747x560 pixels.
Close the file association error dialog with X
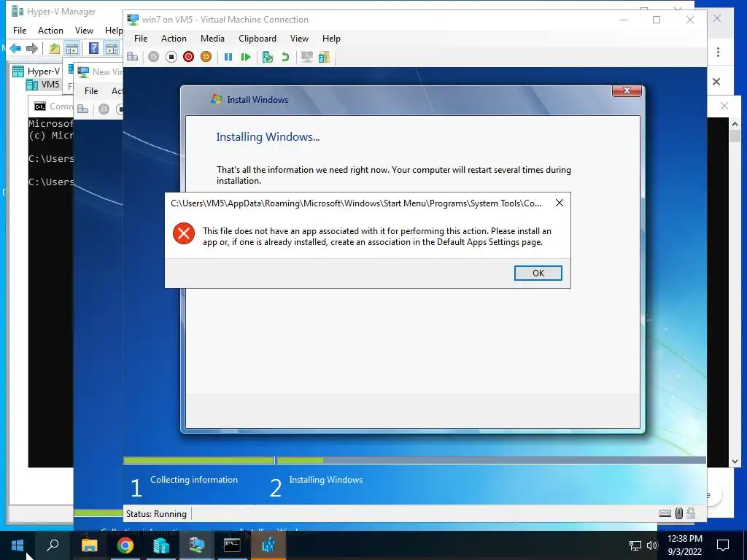pos(560,203)
